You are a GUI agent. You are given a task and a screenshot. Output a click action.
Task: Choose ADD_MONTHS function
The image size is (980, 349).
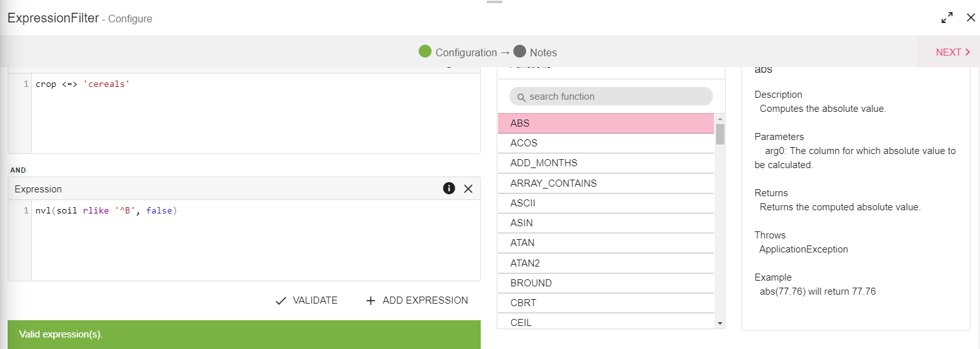coord(605,163)
